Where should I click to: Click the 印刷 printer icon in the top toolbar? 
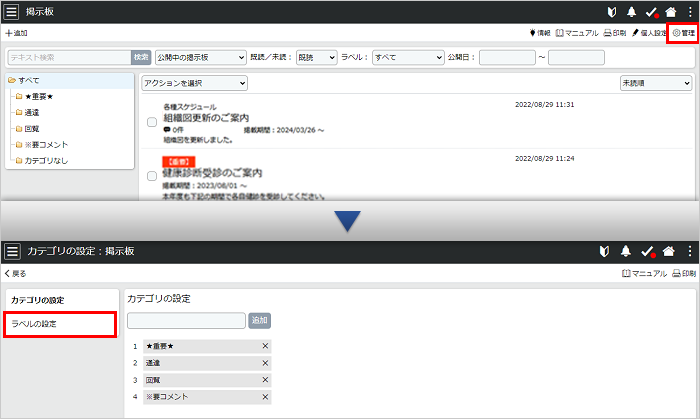click(x=615, y=33)
